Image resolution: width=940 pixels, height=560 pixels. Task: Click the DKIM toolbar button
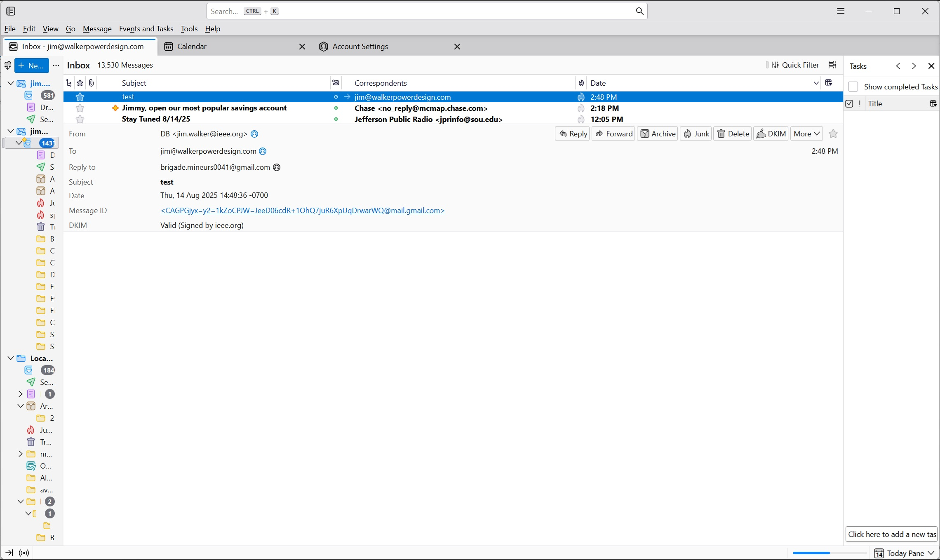(771, 134)
